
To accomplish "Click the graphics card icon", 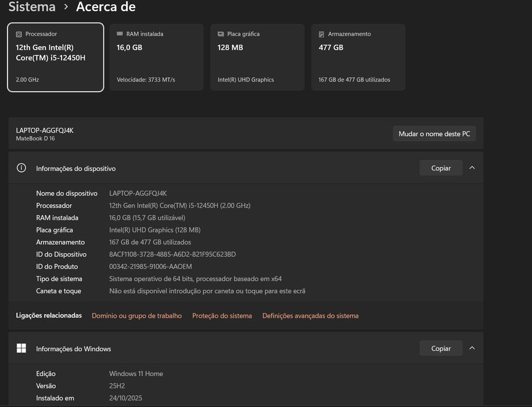I will pos(221,34).
